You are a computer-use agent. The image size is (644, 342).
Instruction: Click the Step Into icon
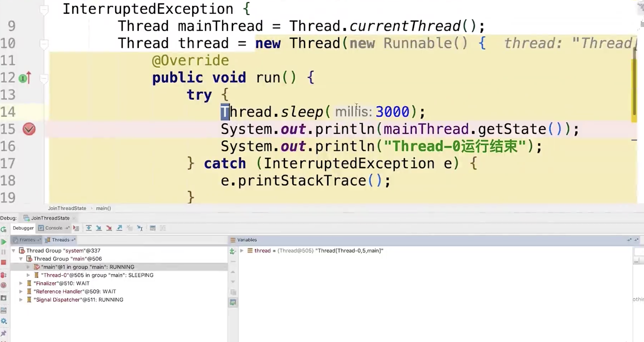point(99,228)
